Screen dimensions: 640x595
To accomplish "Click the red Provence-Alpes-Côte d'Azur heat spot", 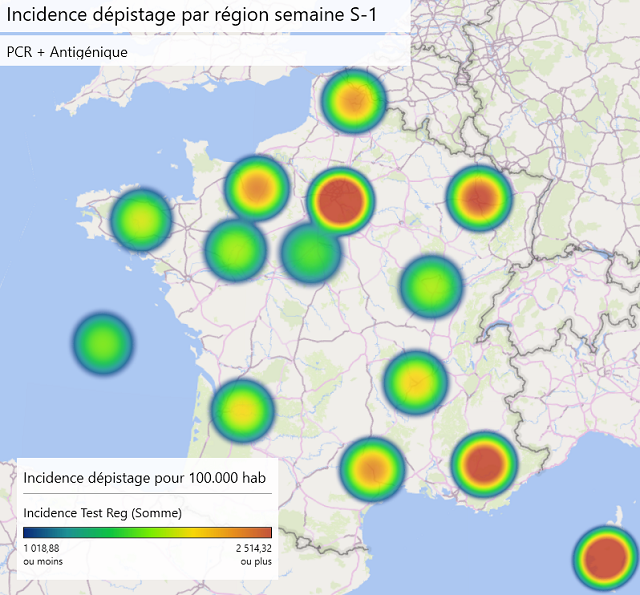I will pyautogui.click(x=484, y=464).
